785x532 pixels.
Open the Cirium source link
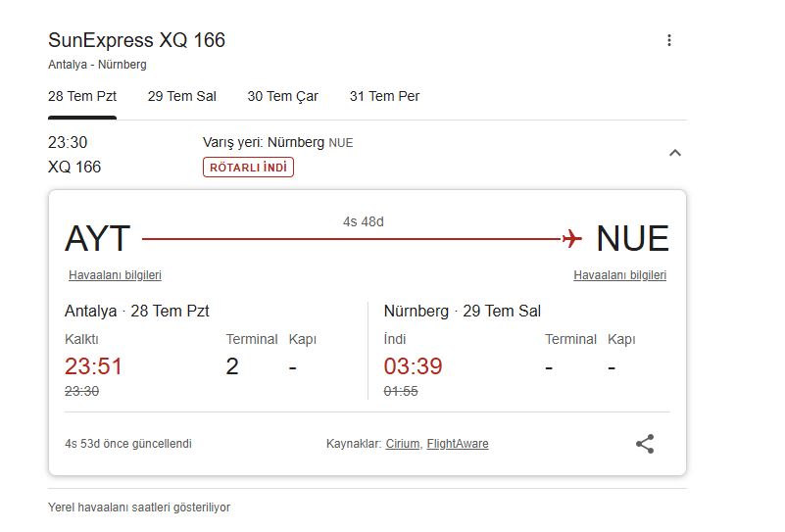(403, 444)
